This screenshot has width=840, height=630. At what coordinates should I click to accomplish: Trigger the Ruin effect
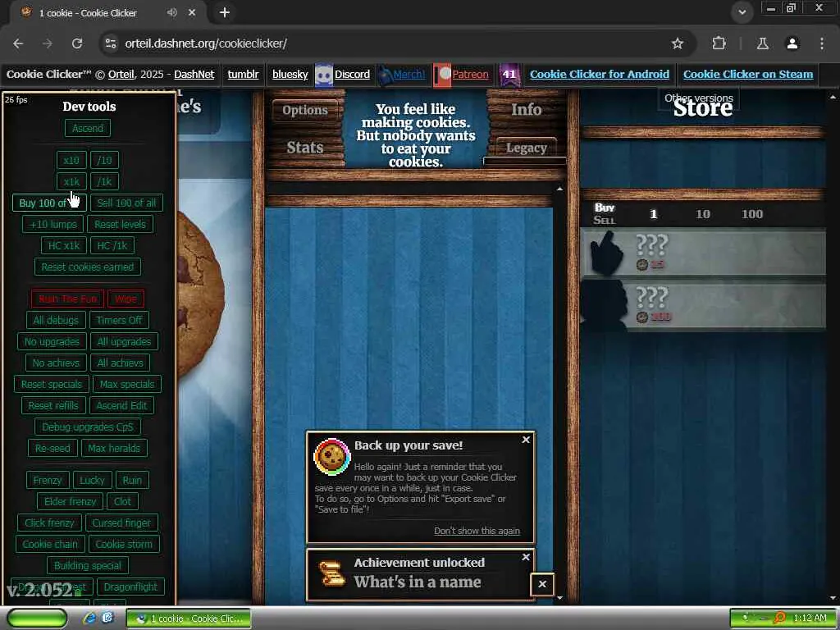(132, 481)
